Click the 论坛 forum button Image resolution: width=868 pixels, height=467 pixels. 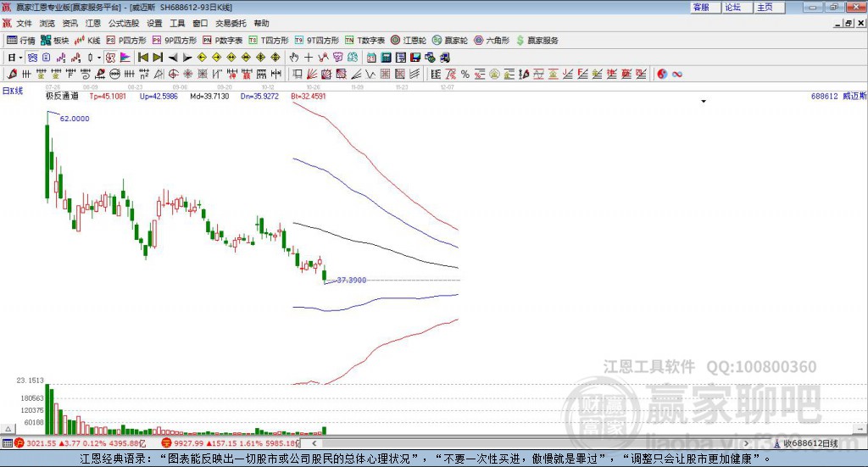pos(737,7)
